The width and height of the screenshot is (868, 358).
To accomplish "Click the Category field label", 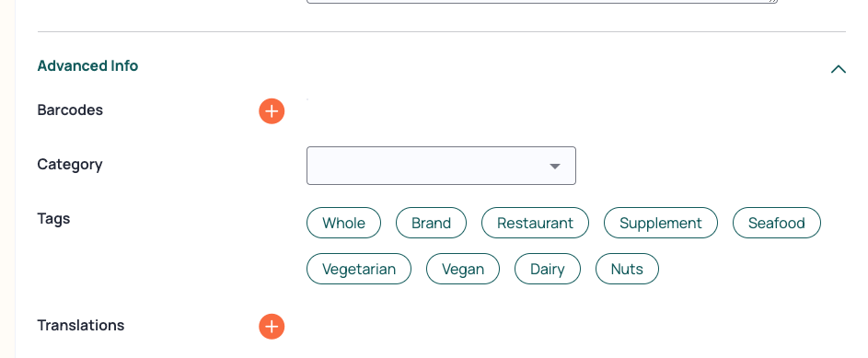I will click(70, 165).
